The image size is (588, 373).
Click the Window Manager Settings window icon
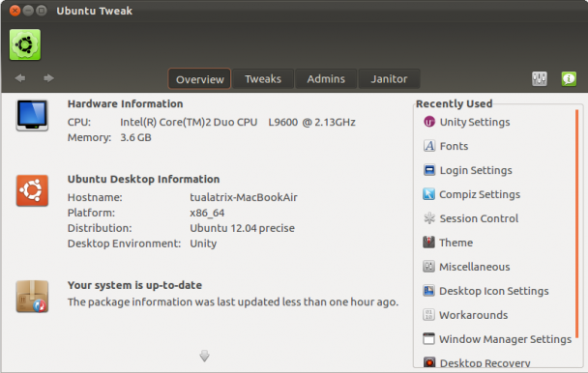pyautogui.click(x=429, y=339)
